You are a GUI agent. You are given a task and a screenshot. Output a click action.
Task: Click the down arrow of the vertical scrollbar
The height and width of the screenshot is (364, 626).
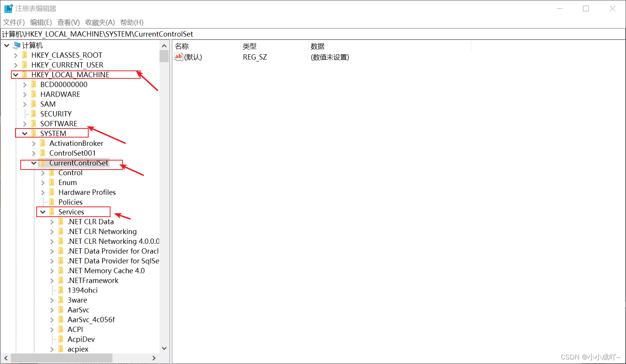click(x=164, y=348)
